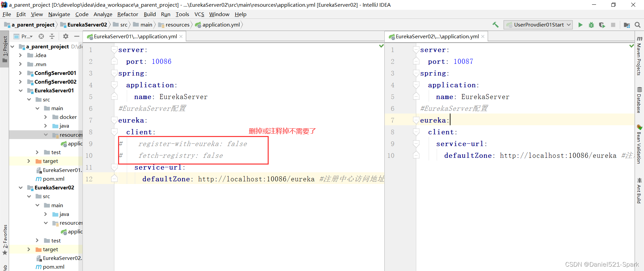644x271 pixels.
Task: Collapse the a_parent_project root node
Action: pyautogui.click(x=12, y=47)
